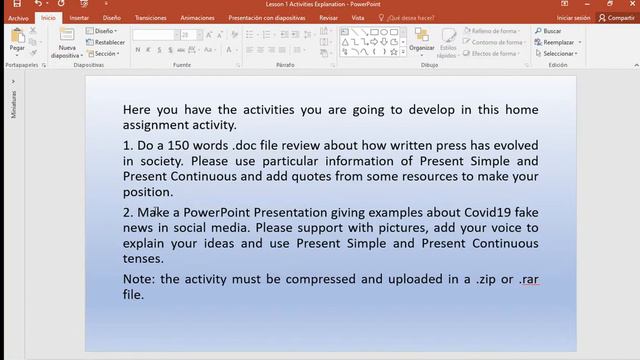Click the Save icon in the title bar
Image resolution: width=640 pixels, height=360 pixels.
[17, 4]
